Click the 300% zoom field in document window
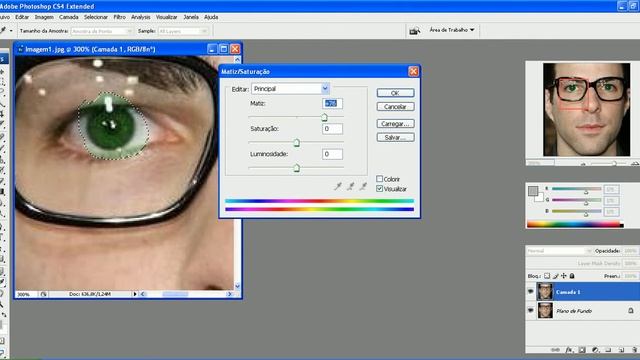The width and height of the screenshot is (640, 360). point(26,294)
